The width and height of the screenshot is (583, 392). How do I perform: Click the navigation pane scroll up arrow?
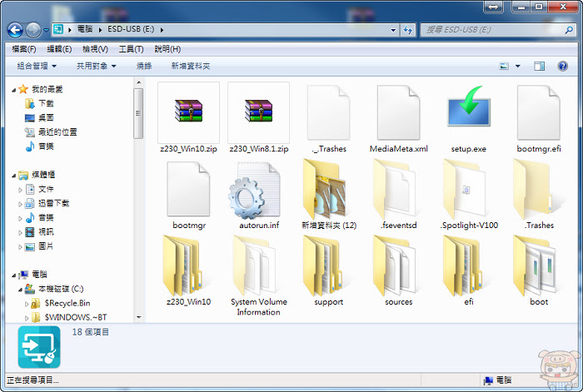138,82
